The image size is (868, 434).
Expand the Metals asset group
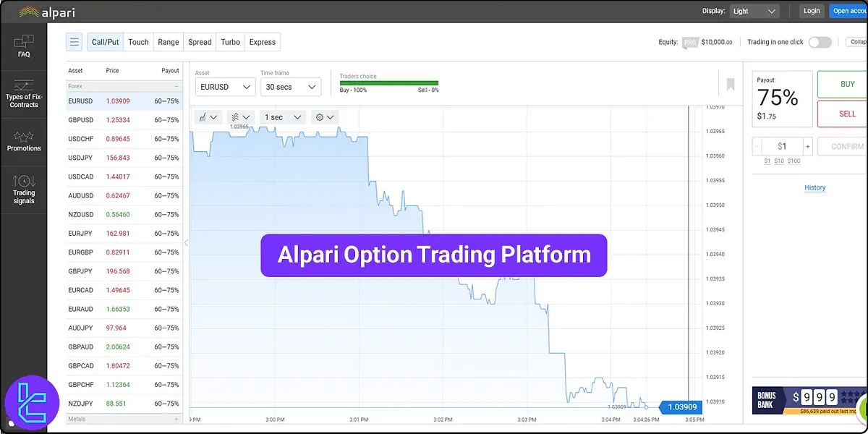[176, 419]
